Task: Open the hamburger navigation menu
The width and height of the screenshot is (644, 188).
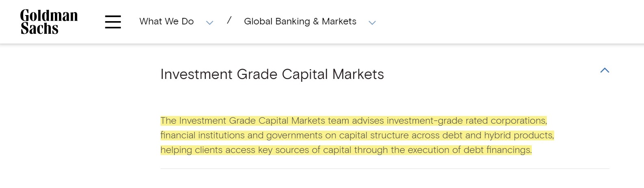Action: pos(113,22)
